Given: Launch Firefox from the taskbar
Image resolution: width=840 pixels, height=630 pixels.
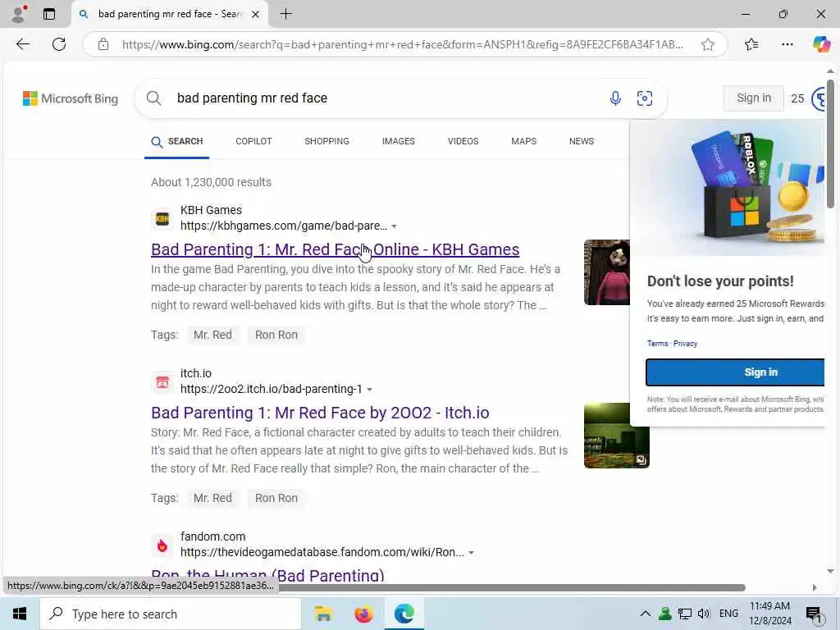Looking at the screenshot, I should [x=363, y=614].
